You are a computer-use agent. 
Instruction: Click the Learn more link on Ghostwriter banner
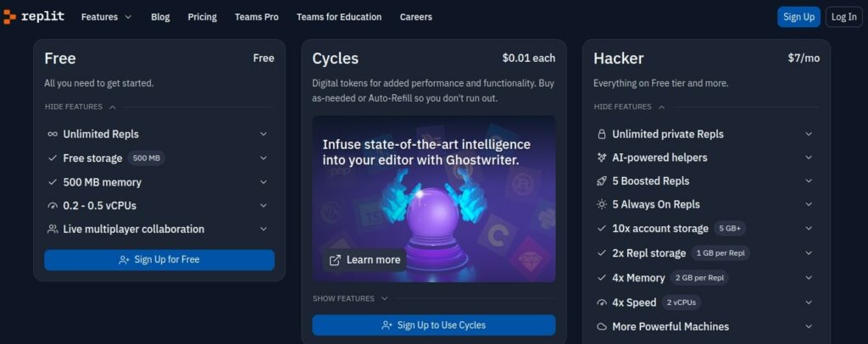(x=364, y=260)
